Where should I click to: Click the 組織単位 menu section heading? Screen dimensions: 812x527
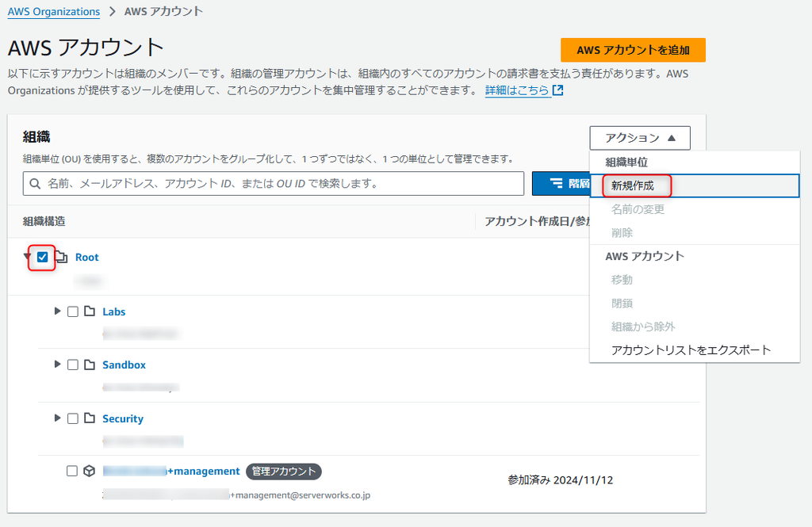click(626, 162)
